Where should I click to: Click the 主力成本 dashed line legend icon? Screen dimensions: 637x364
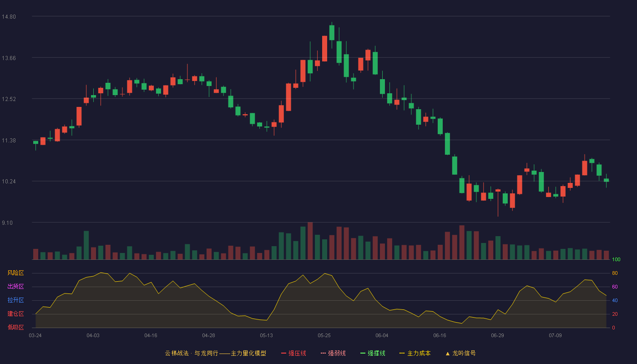(402, 353)
